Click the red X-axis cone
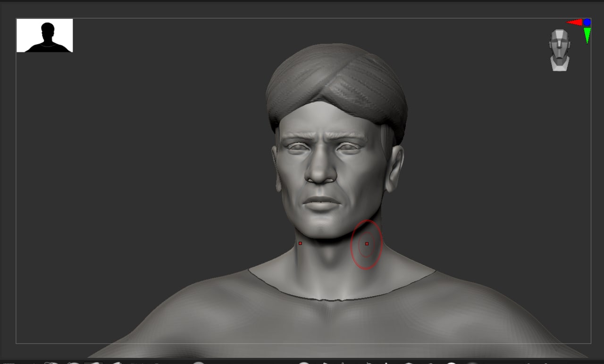This screenshot has height=364, width=604. pos(574,22)
